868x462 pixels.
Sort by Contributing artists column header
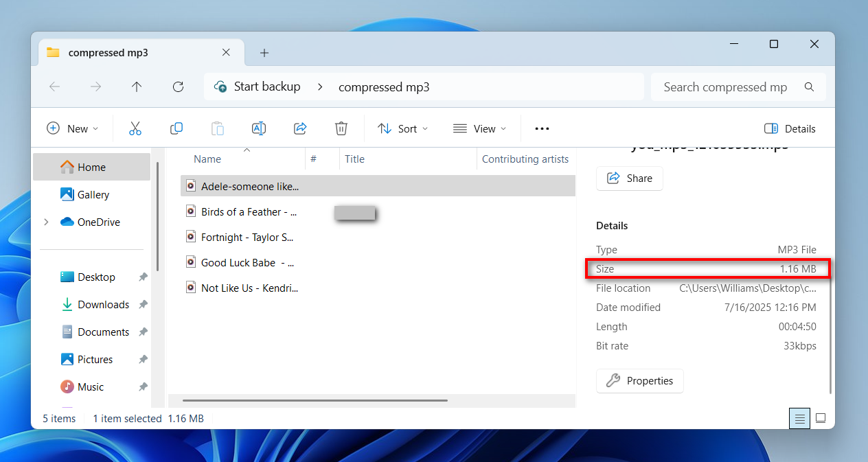[525, 159]
